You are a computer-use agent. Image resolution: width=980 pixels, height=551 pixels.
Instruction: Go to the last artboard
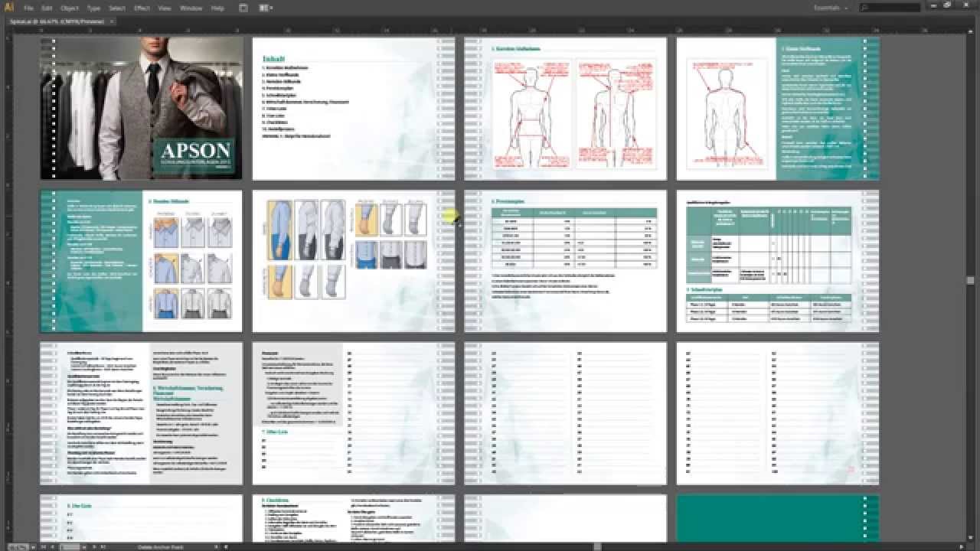click(103, 547)
